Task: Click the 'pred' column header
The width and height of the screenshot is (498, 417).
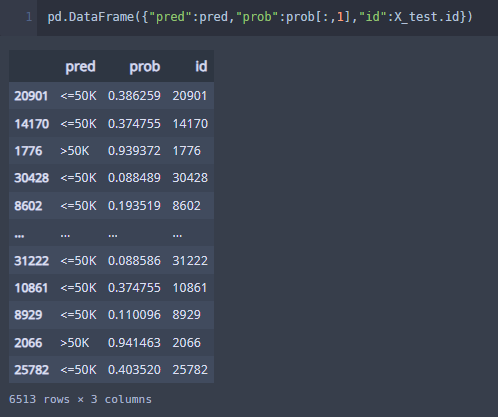Action: coord(80,67)
